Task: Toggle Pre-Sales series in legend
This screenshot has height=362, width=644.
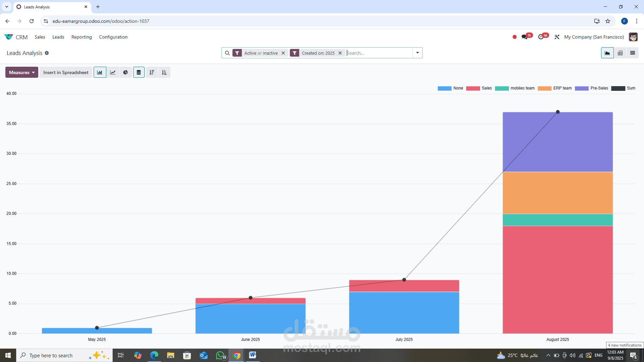Action: tap(599, 88)
